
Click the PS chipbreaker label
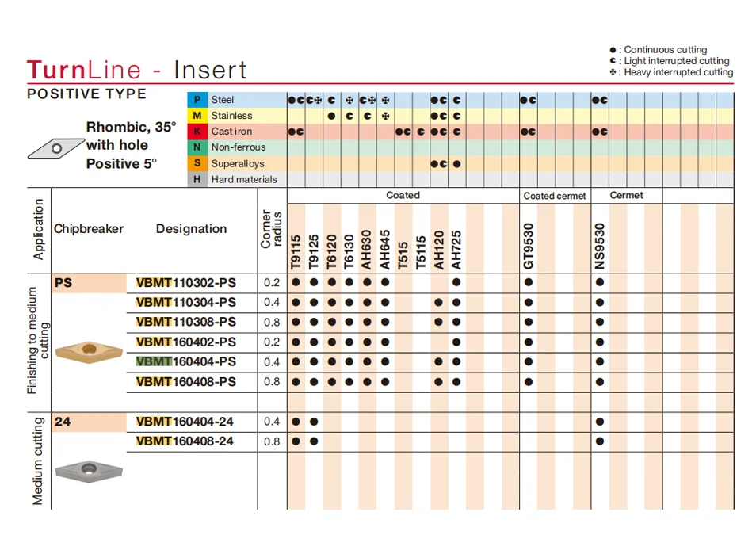(x=63, y=283)
